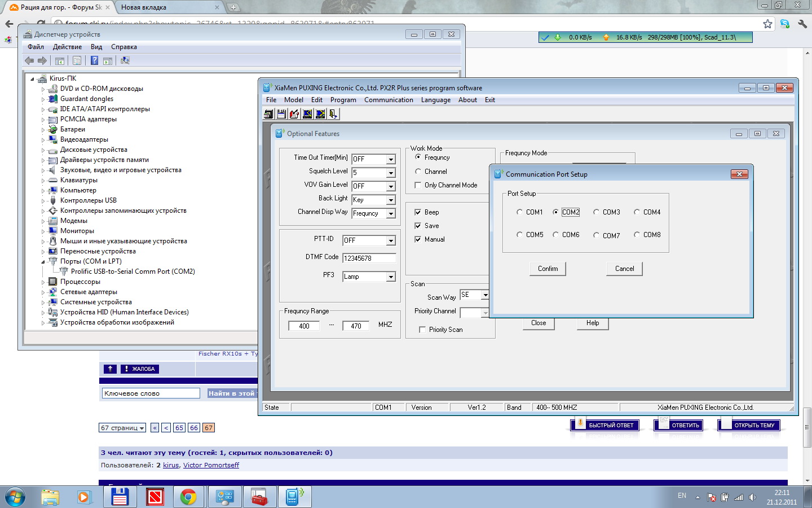The image size is (812, 508).
Task: Open Справка menu in Device Manager
Action: (x=123, y=47)
